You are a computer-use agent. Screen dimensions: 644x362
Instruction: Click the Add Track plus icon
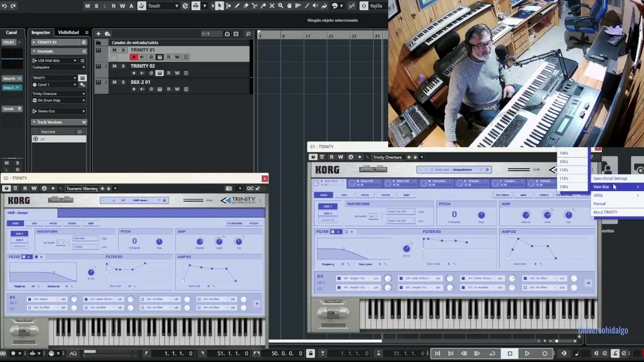tap(98, 34)
